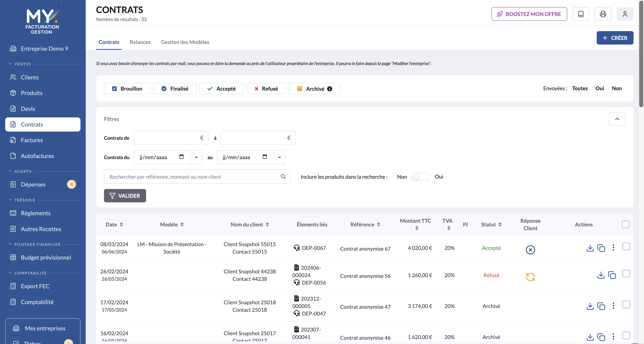Open more actions for Contrat anonymise 46
This screenshot has width=644, height=344.
point(613,337)
